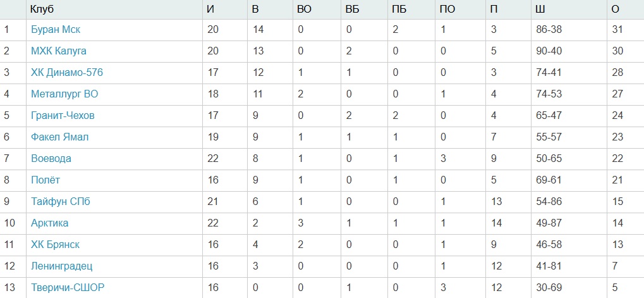Open the МХК Калуга team page
The image size is (644, 298).
[x=59, y=51]
